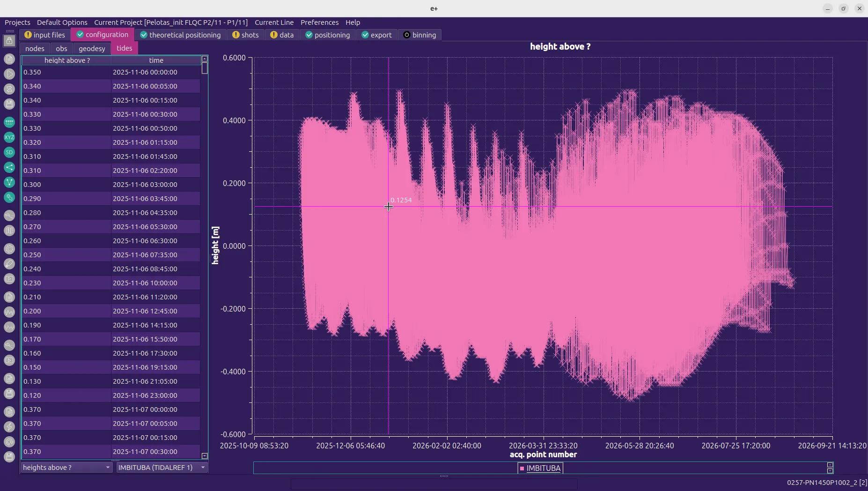
Task: Click the pink IMBITUBA color swatch
Action: (x=522, y=469)
